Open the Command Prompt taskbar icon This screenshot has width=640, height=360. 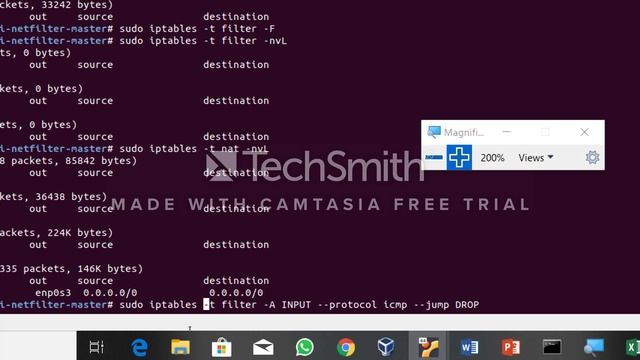click(x=552, y=347)
